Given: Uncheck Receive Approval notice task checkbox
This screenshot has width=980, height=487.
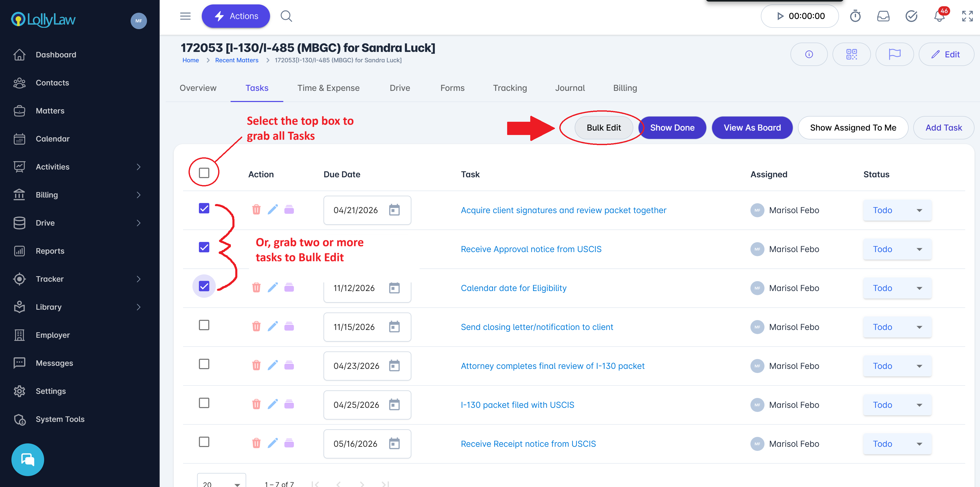Looking at the screenshot, I should click(x=204, y=247).
